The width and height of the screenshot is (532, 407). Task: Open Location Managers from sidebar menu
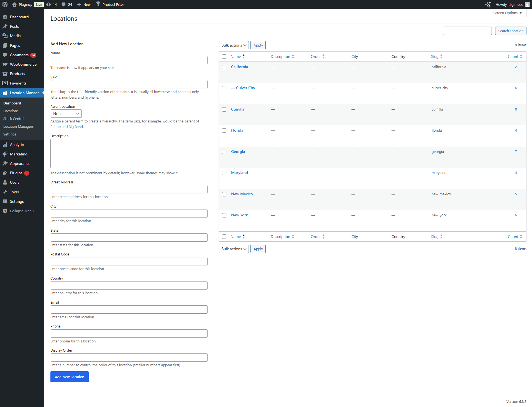pyautogui.click(x=18, y=126)
